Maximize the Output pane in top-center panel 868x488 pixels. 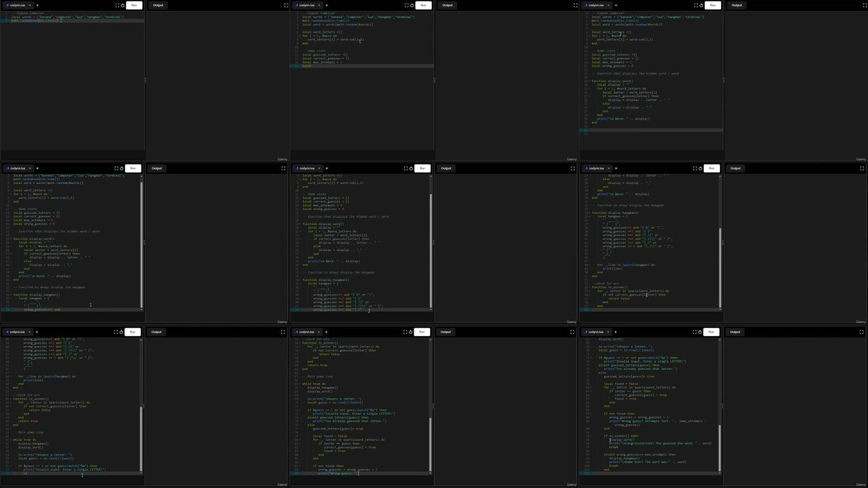coord(576,5)
